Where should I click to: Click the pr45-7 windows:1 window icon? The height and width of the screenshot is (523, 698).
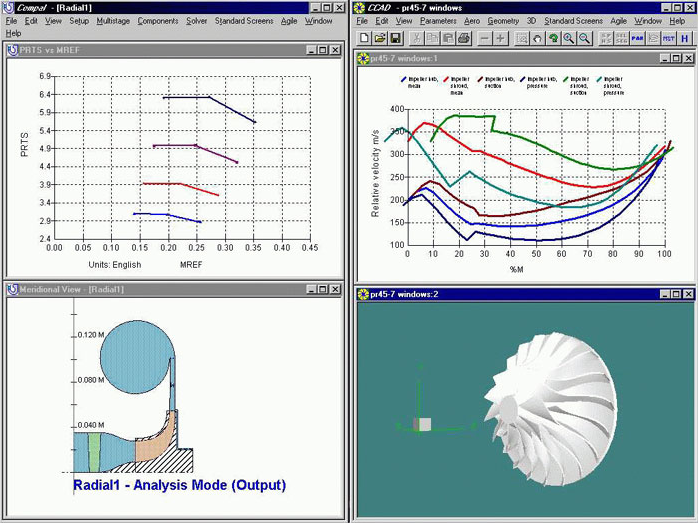364,58
